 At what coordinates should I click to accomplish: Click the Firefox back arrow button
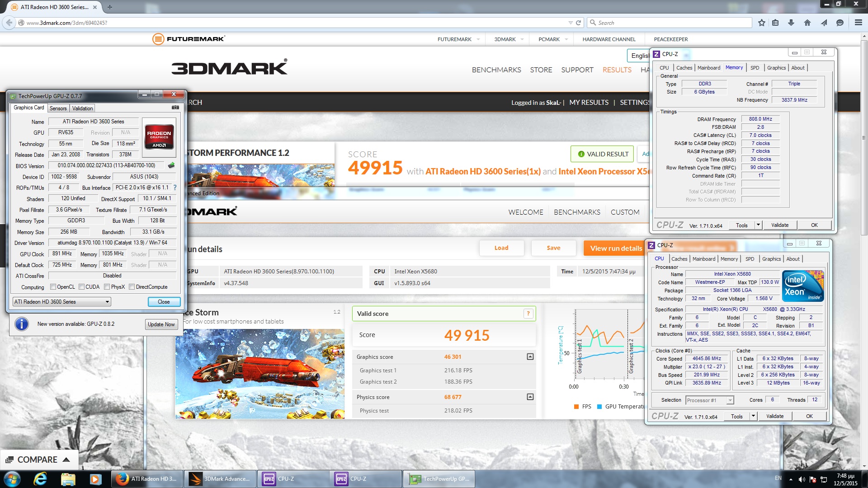coord(9,23)
